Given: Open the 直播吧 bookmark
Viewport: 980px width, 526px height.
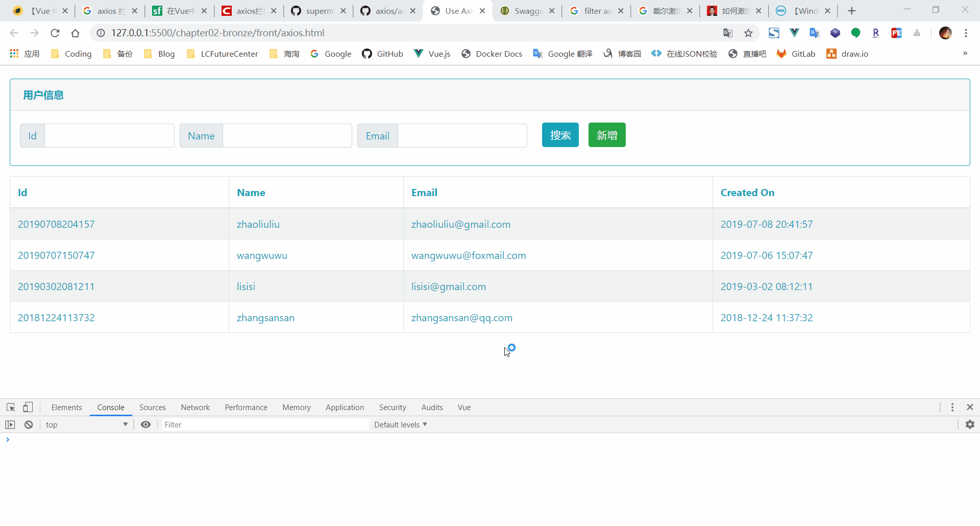Looking at the screenshot, I should point(747,54).
